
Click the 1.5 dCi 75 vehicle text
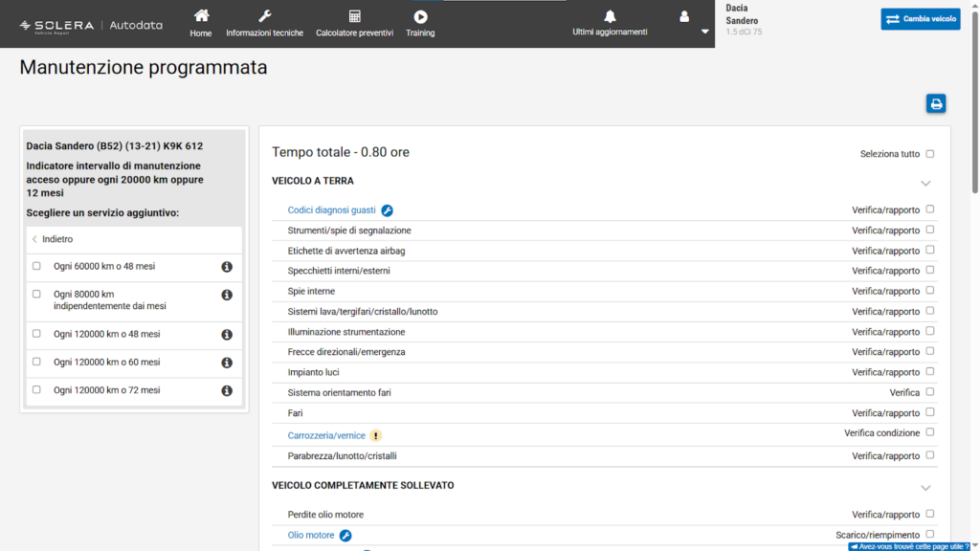click(744, 32)
